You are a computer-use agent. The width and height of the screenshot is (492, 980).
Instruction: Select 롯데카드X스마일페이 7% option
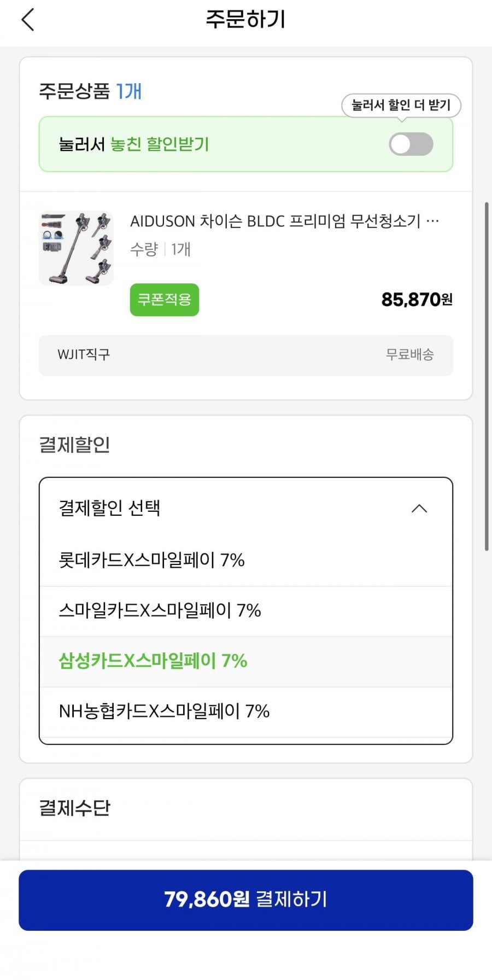[x=151, y=561]
